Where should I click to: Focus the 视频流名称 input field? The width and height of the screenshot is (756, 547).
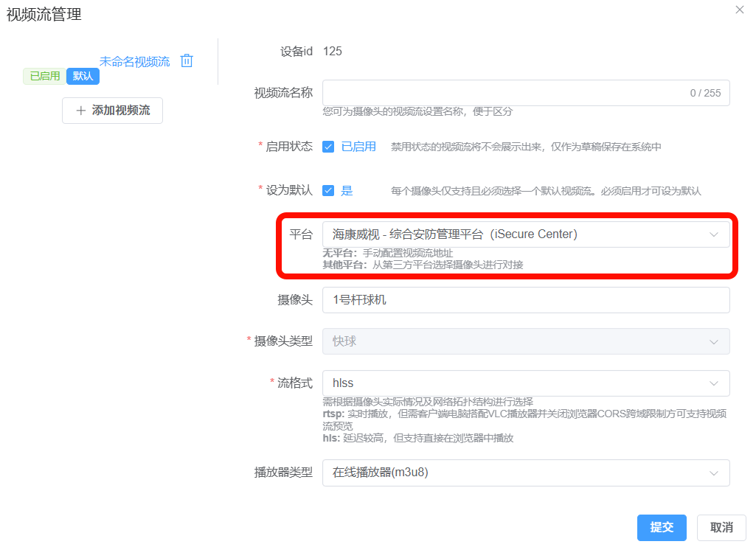tap(502, 93)
